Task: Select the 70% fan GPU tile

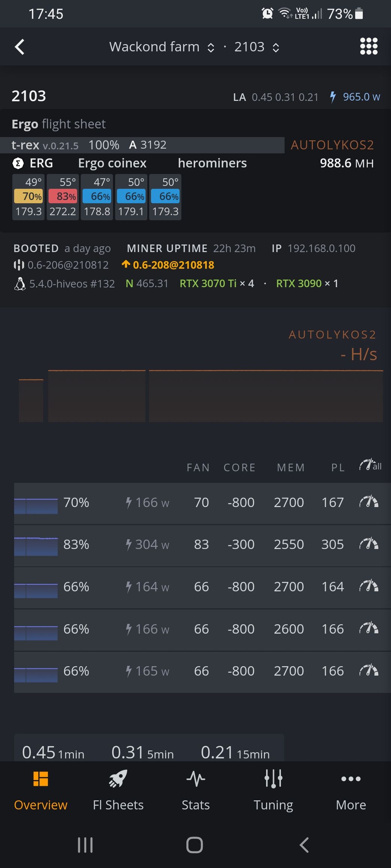Action: (29, 197)
